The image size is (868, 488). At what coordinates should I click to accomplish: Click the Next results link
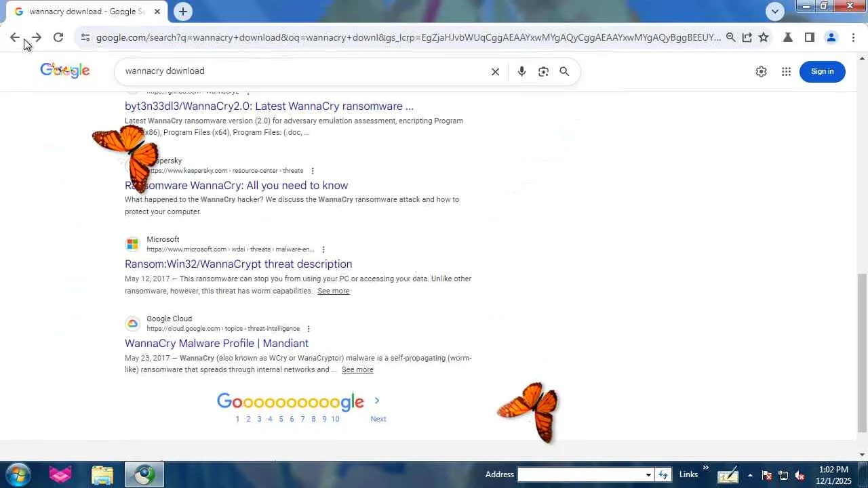(x=378, y=419)
